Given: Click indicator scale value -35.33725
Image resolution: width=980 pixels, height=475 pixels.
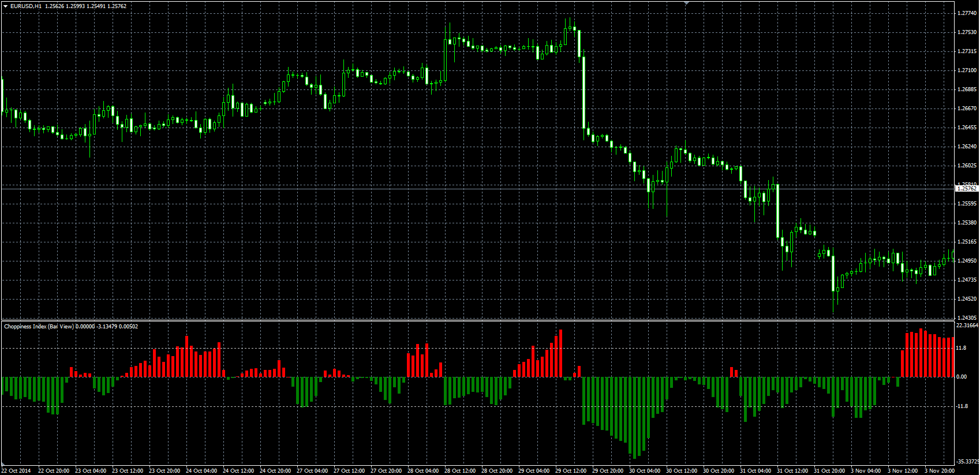Looking at the screenshot, I should tap(967, 462).
